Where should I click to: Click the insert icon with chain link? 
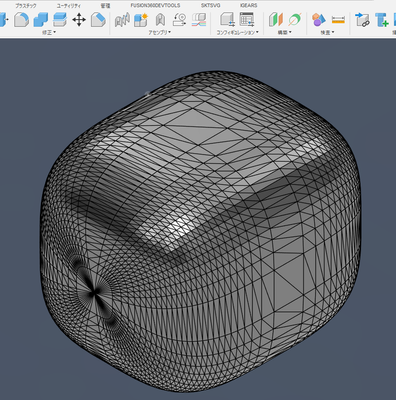(x=362, y=20)
